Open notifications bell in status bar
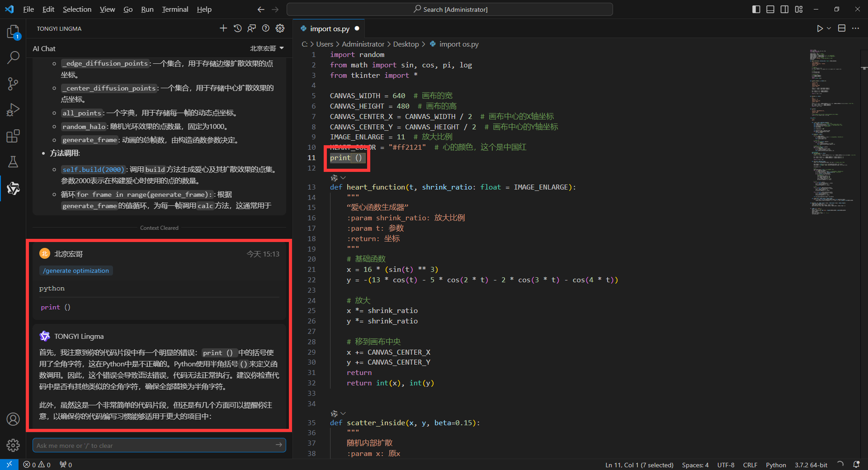Image resolution: width=868 pixels, height=470 pixels. 856,465
